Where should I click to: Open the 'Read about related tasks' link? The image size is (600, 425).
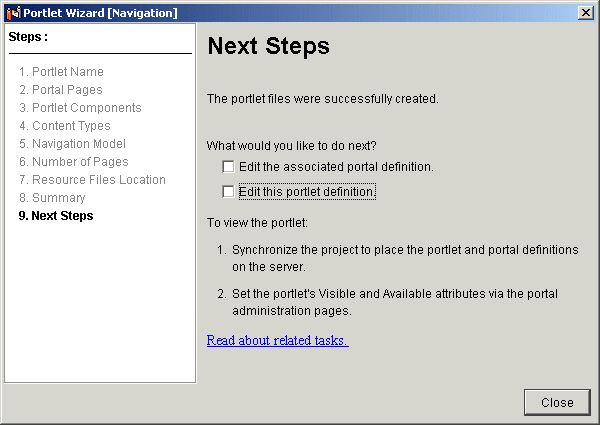[277, 340]
